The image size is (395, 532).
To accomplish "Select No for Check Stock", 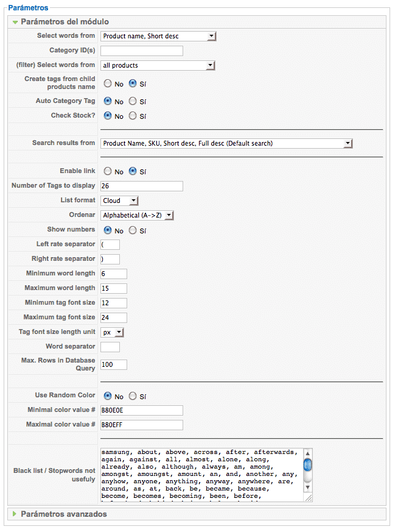I will pos(108,116).
